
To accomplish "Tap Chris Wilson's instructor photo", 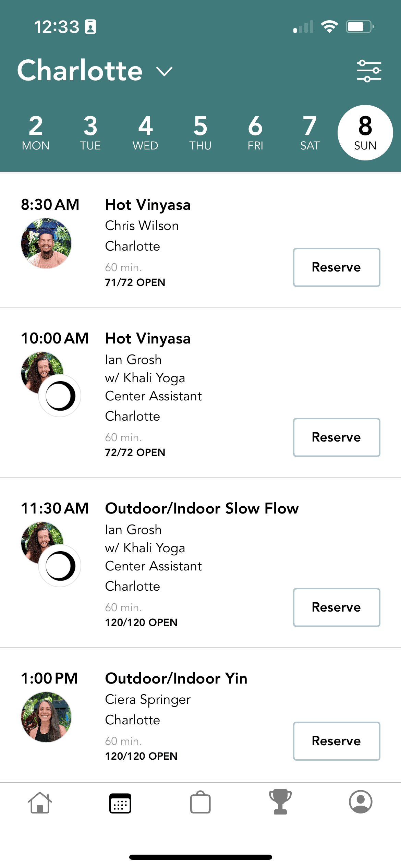I will pos(46,243).
